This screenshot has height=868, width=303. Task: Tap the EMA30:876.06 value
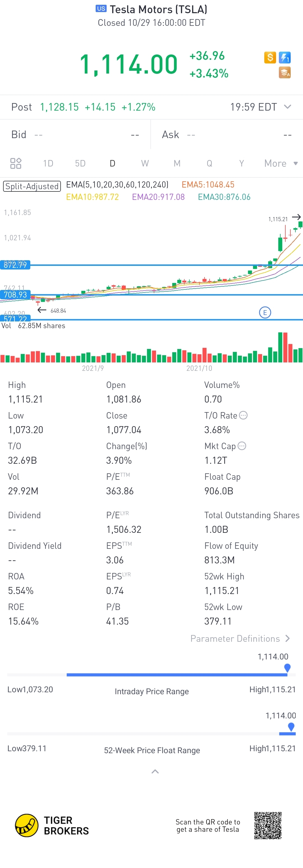pyautogui.click(x=224, y=197)
